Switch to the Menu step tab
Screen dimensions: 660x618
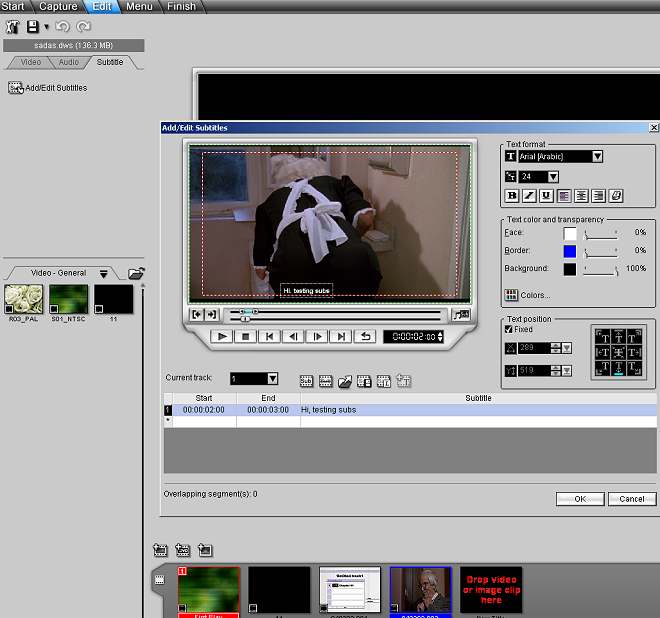pyautogui.click(x=139, y=6)
